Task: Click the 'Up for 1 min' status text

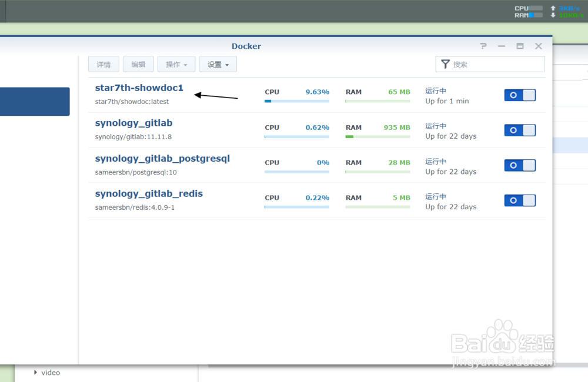Action: (x=447, y=101)
